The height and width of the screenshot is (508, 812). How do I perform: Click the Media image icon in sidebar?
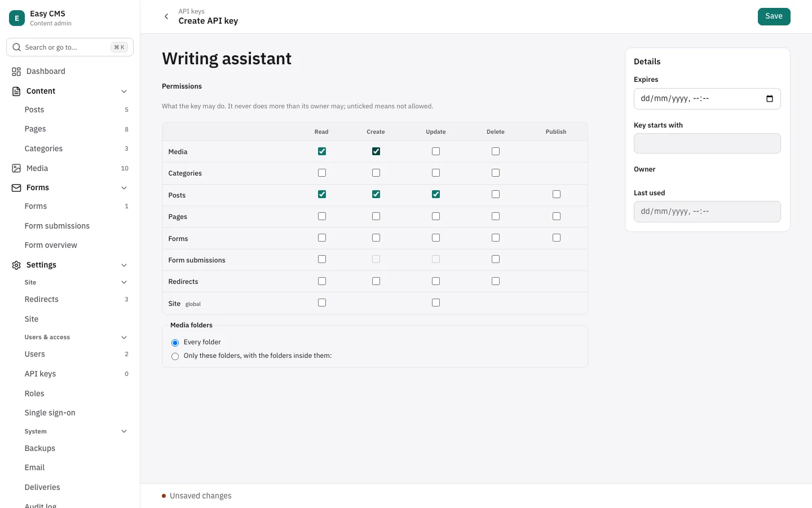pyautogui.click(x=16, y=168)
